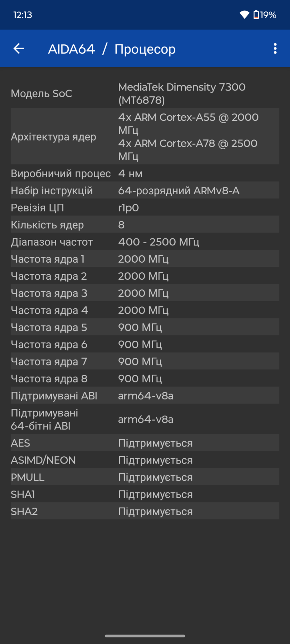
Task: Tap the AES support row
Action: [145, 443]
